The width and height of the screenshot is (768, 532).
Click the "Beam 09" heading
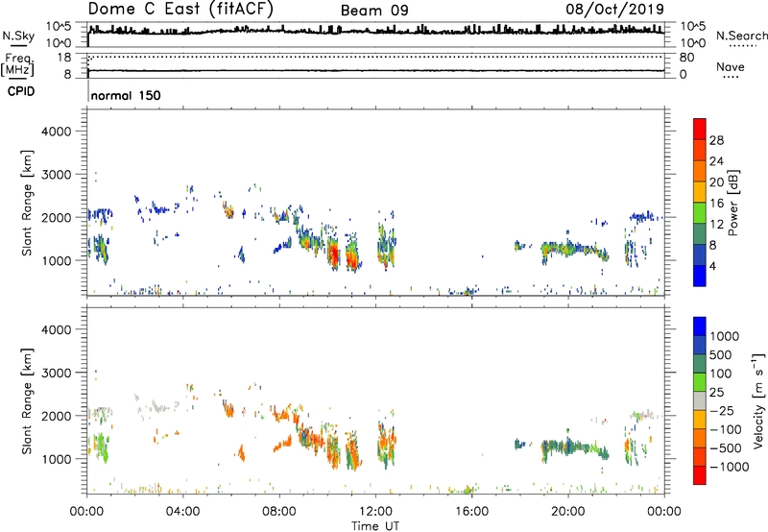pyautogui.click(x=374, y=11)
